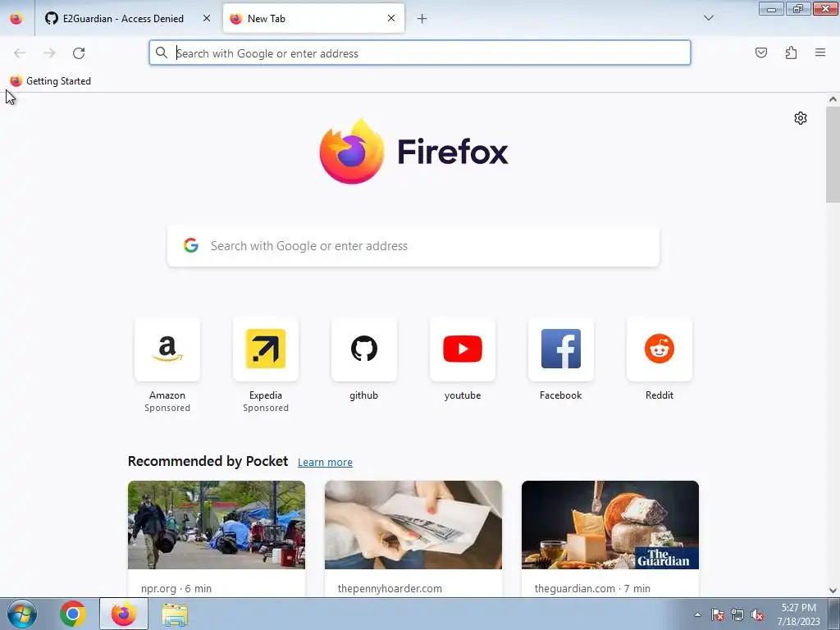Open the npr.org Pocket story thumbnail
This screenshot has width=840, height=630.
(x=217, y=525)
